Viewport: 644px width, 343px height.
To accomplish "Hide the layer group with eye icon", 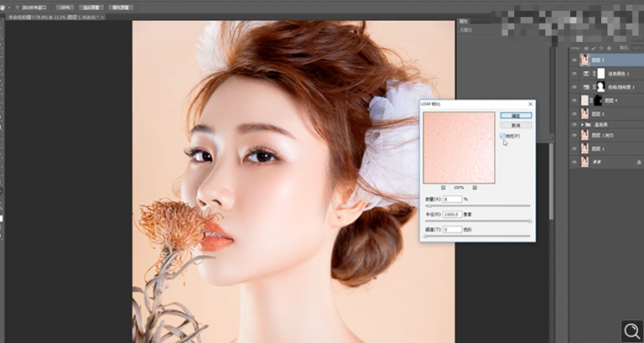I will pos(575,124).
